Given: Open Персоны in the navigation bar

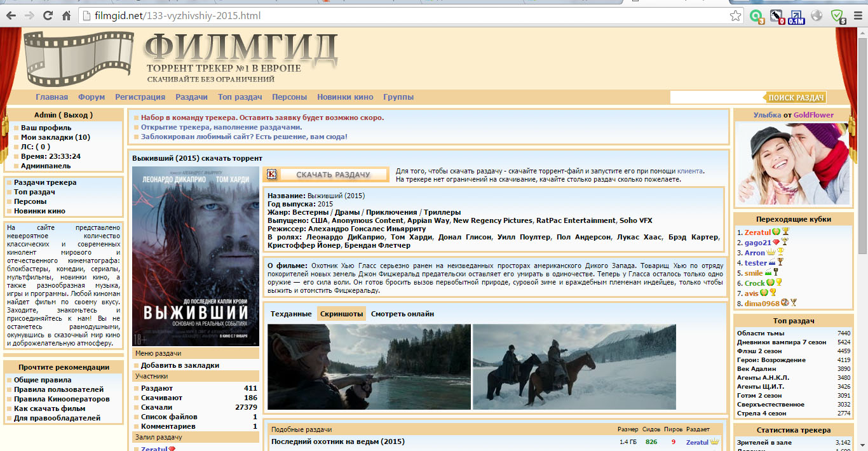Looking at the screenshot, I should click(289, 97).
